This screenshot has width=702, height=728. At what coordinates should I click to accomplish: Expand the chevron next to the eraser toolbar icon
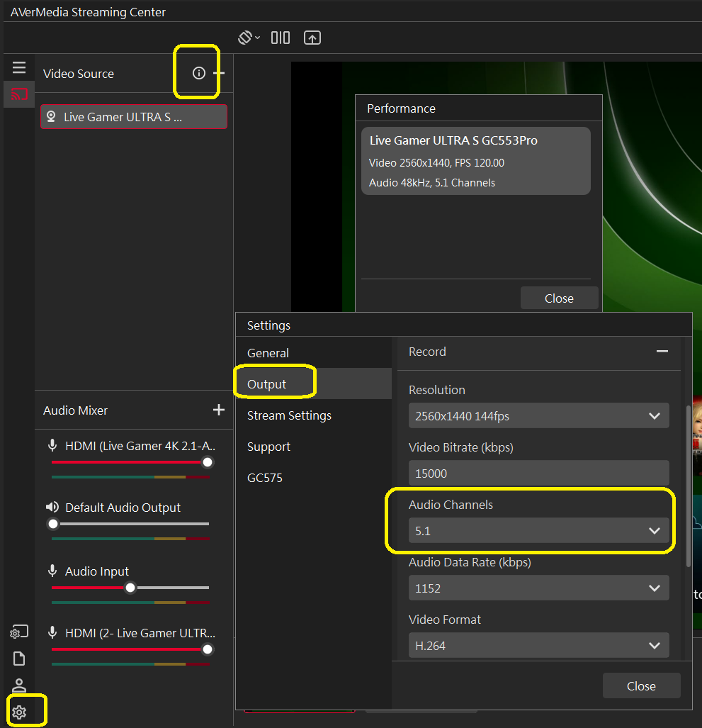(257, 38)
